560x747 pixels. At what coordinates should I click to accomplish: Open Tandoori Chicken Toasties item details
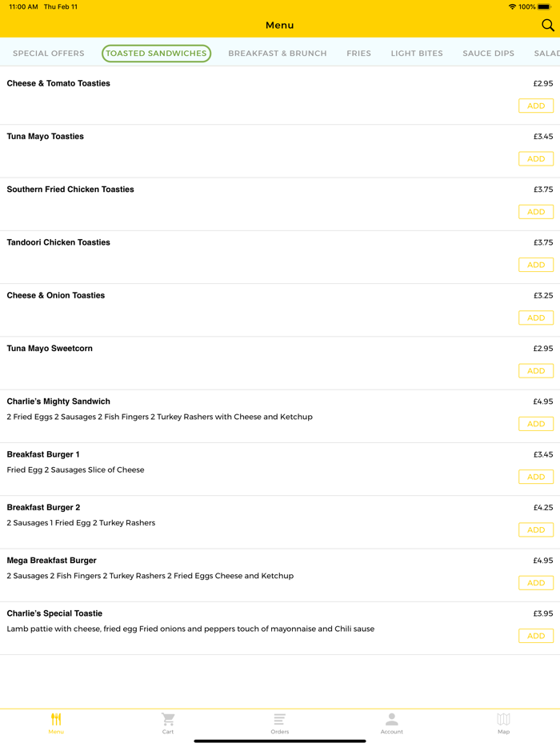[58, 242]
